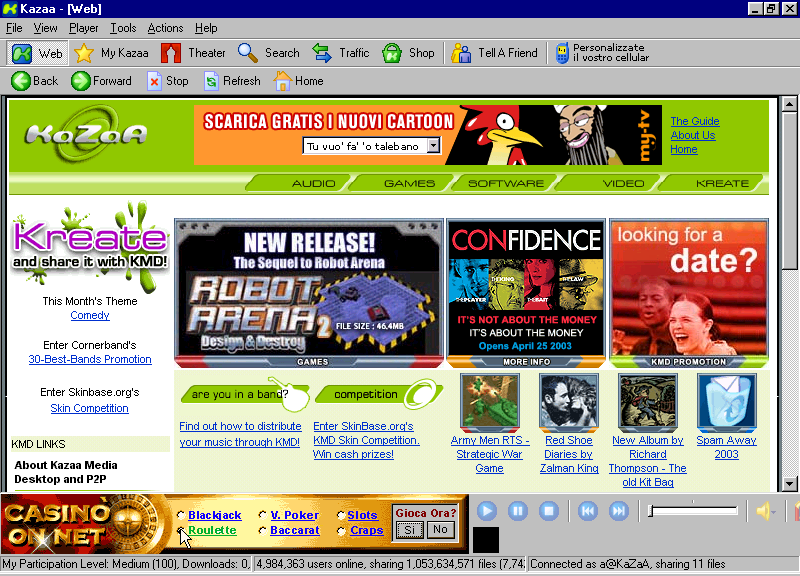Switch to the AUDIO tab
800x576 pixels.
click(x=298, y=183)
